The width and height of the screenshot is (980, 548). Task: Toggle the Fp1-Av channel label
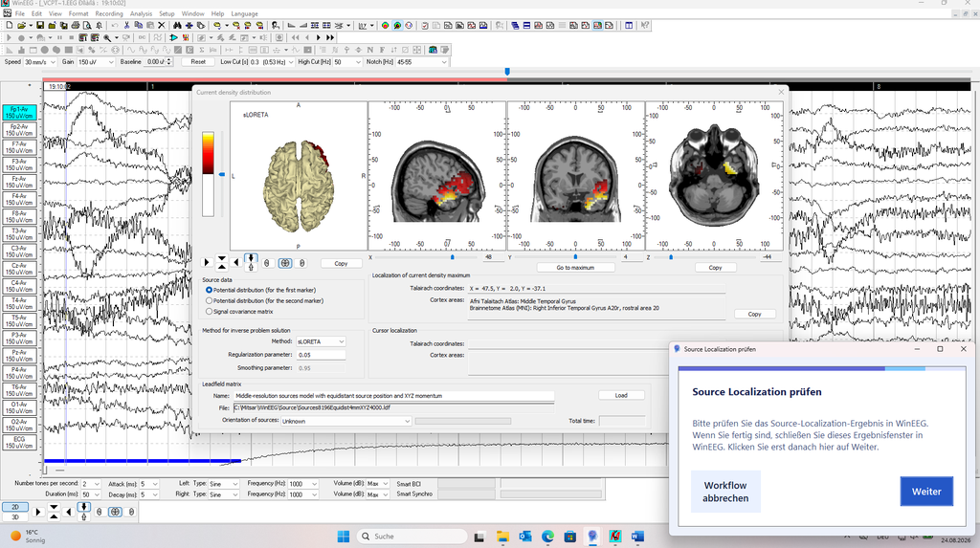point(19,113)
